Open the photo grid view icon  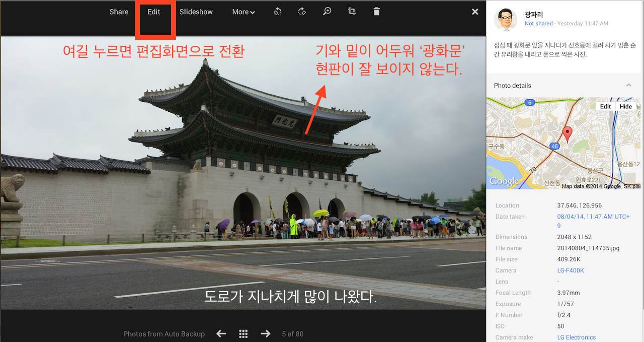[244, 333]
